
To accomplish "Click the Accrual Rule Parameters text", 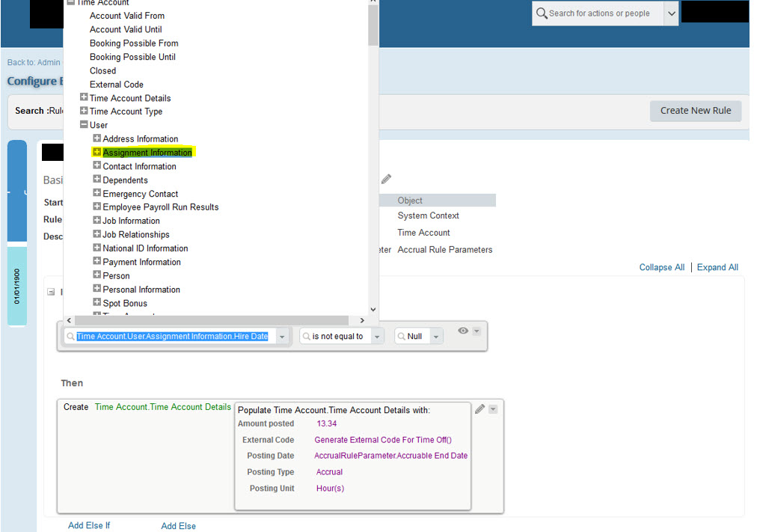I will [445, 250].
